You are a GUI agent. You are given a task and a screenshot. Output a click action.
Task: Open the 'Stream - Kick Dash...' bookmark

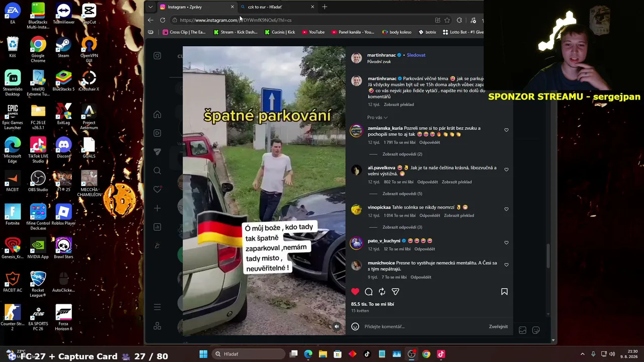(235, 32)
